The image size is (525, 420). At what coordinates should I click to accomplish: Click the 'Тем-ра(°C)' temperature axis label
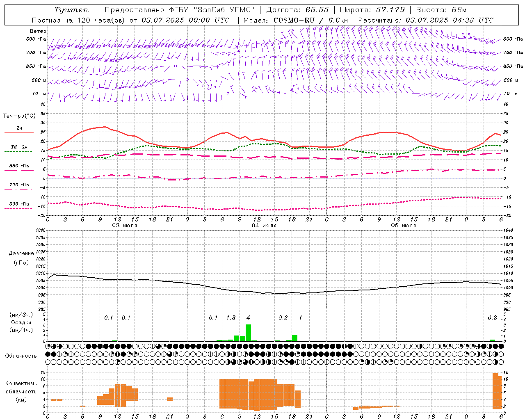click(x=19, y=116)
